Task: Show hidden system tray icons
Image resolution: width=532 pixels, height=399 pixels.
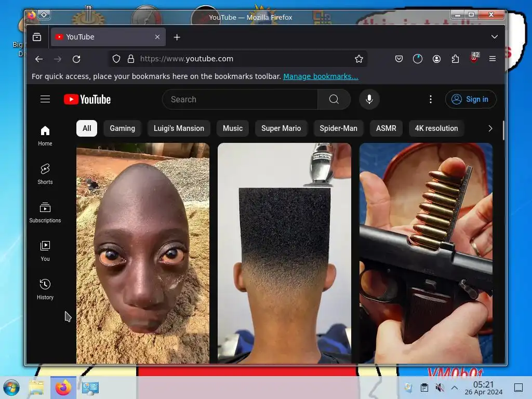Action: 455,388
